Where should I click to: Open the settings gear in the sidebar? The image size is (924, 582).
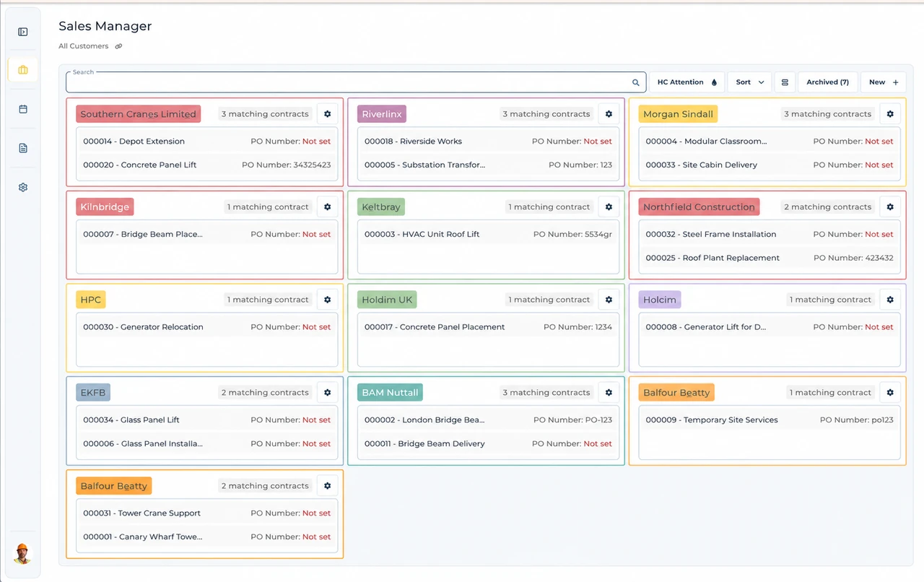tap(23, 187)
